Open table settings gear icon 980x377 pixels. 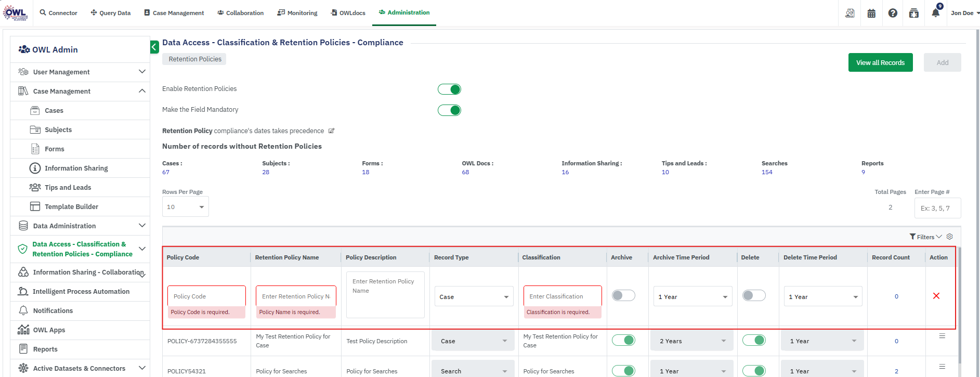click(950, 237)
